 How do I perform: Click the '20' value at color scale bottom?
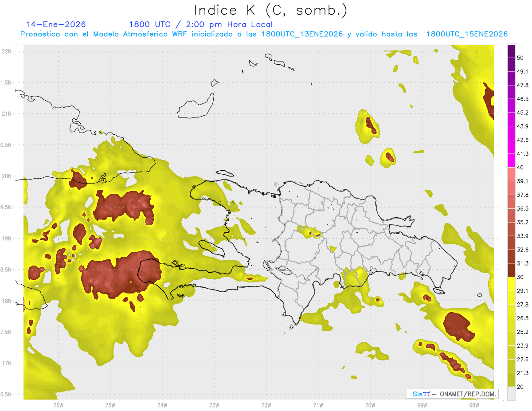coord(520,387)
